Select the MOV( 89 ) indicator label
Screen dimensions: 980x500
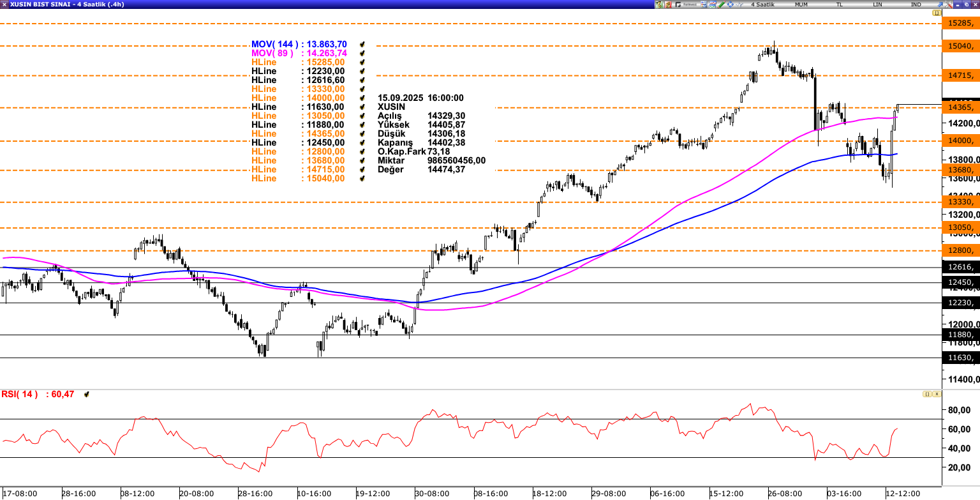[272, 54]
